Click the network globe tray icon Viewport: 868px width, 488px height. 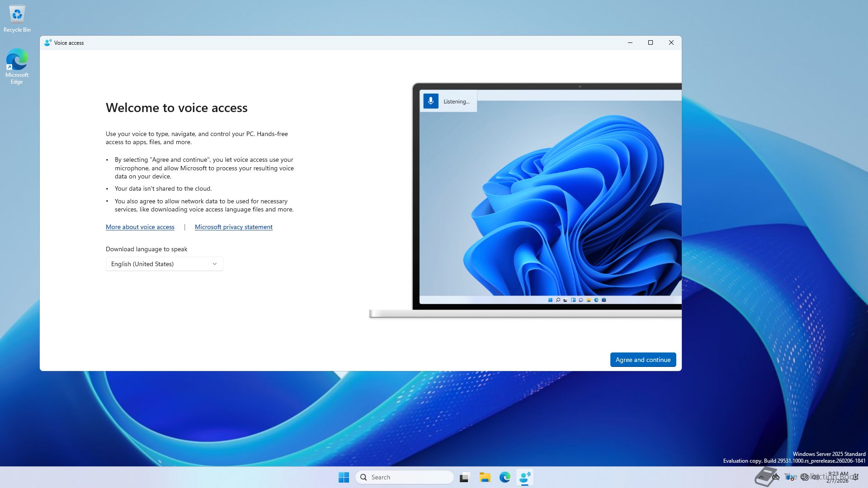[x=804, y=477]
